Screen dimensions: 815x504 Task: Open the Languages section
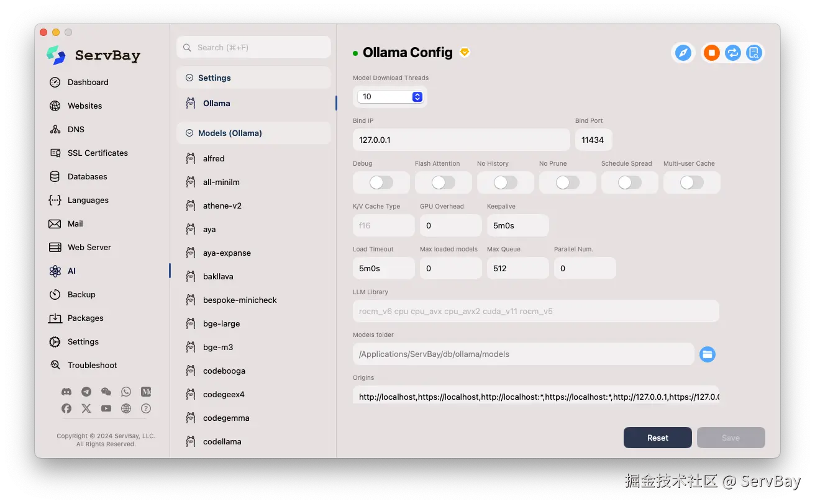click(88, 200)
